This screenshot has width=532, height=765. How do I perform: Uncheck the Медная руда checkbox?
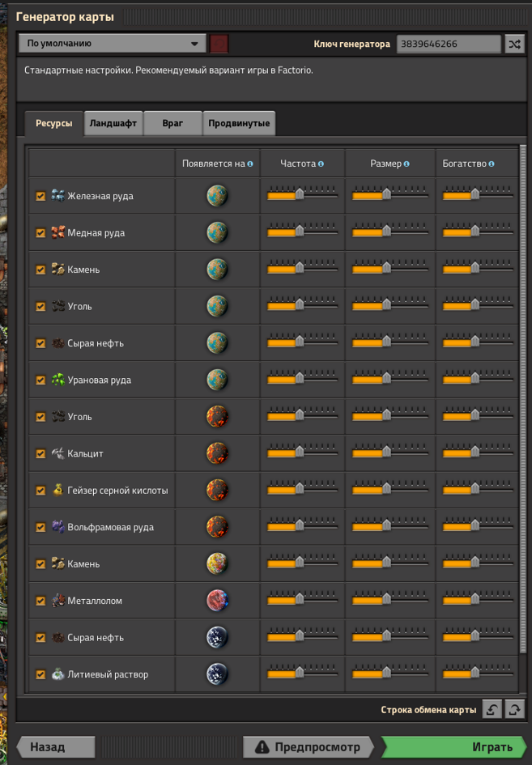pos(40,232)
